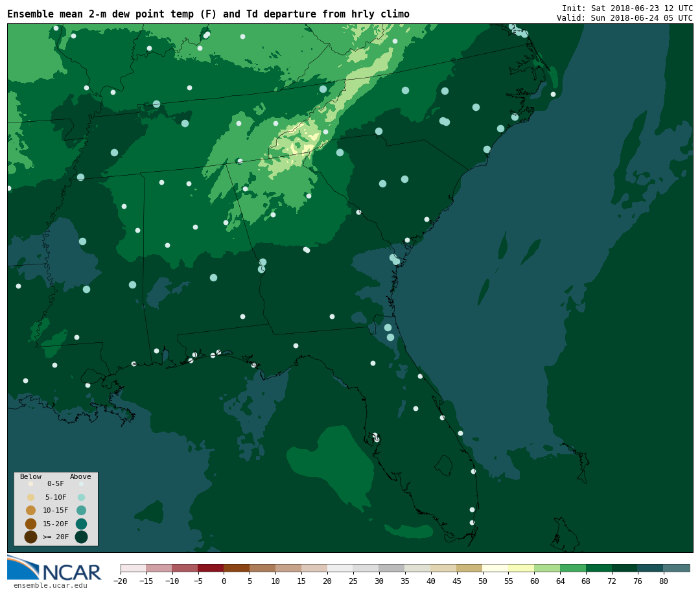The height and width of the screenshot is (593, 700).
Task: Click the '10-15F' legend label
Action: (56, 511)
